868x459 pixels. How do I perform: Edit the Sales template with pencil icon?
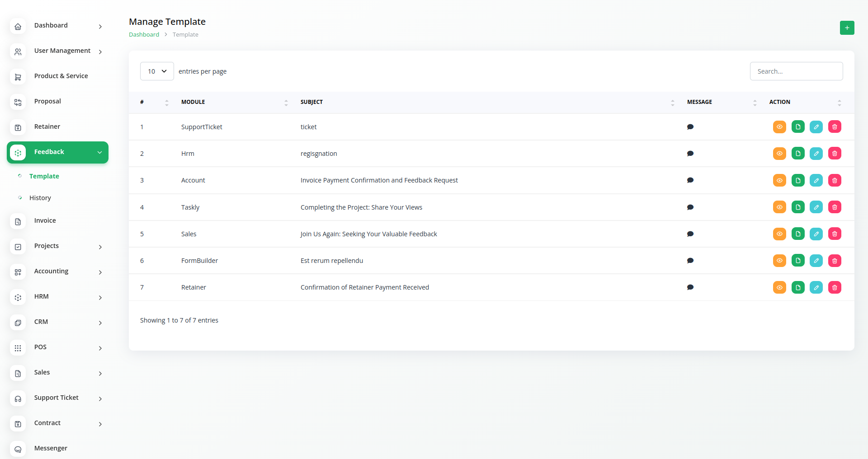click(816, 234)
